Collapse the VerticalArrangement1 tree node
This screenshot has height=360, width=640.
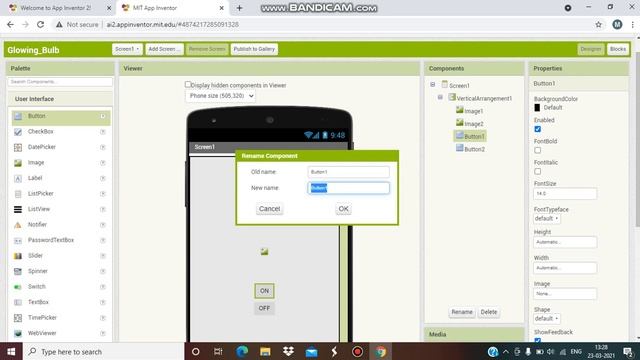(x=440, y=97)
